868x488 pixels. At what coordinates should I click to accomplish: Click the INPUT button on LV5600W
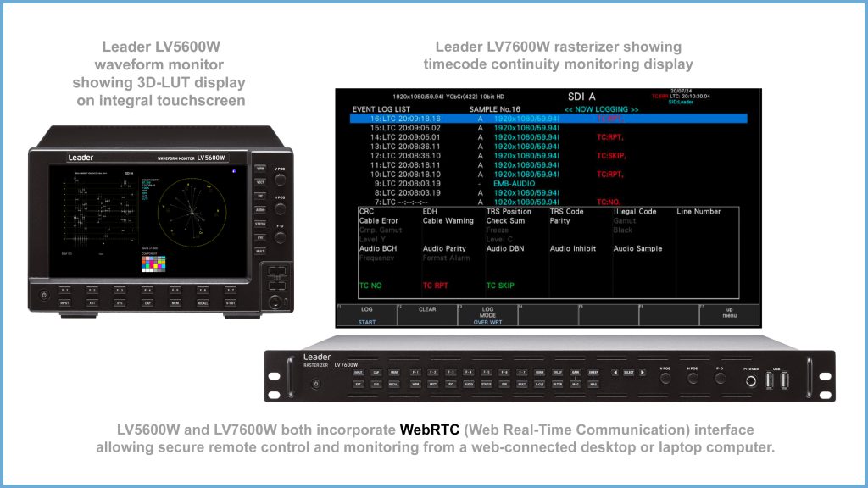(64, 302)
